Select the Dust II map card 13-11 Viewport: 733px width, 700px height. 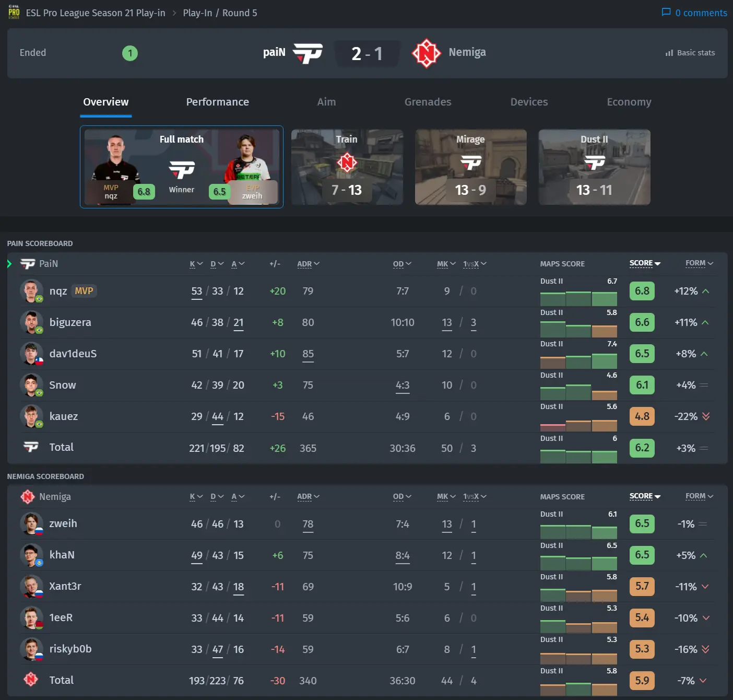pyautogui.click(x=594, y=167)
